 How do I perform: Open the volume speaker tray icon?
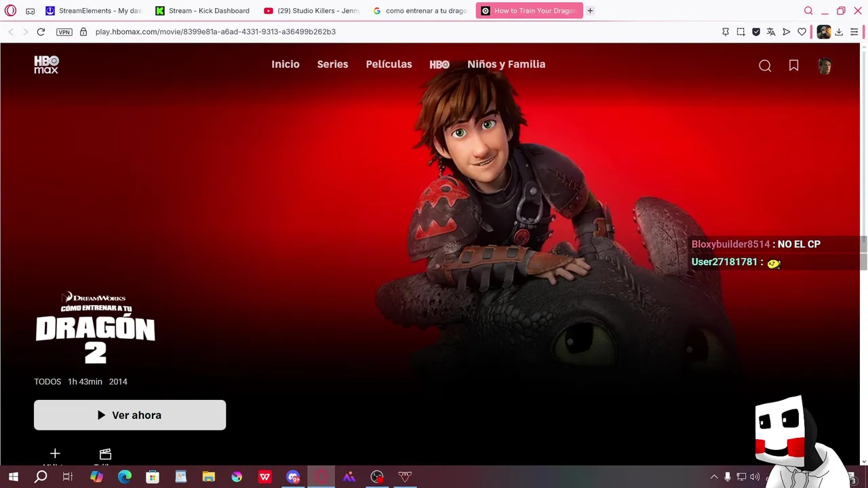[755, 477]
